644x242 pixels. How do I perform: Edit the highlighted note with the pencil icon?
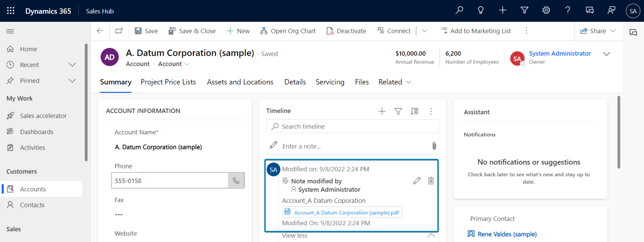416,180
